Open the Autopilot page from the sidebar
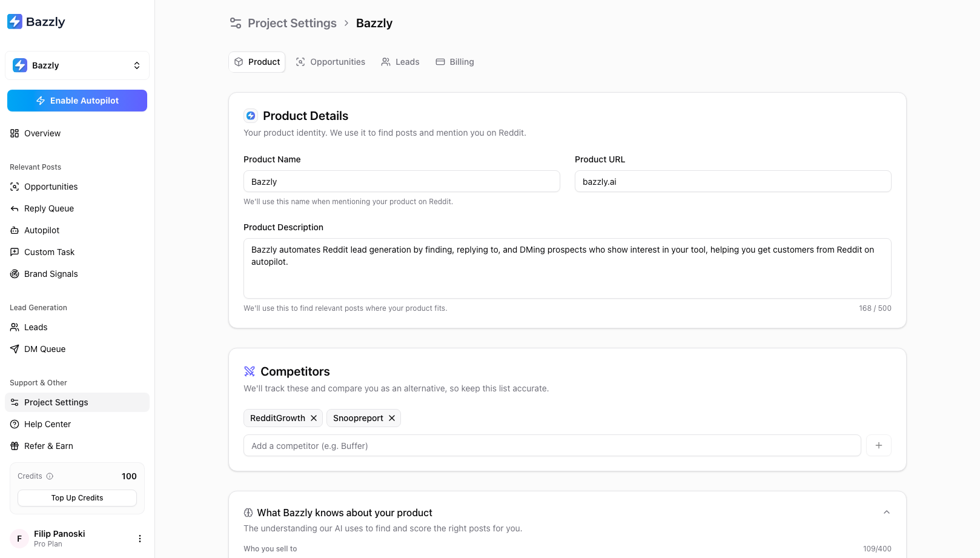Screen dimensions: 980x558 pyautogui.click(x=77, y=230)
